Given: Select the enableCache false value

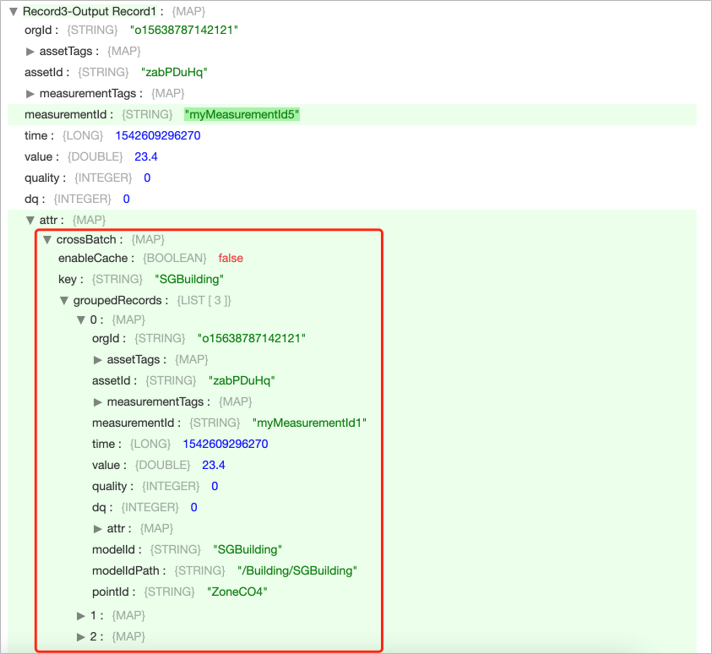Looking at the screenshot, I should pos(231,258).
